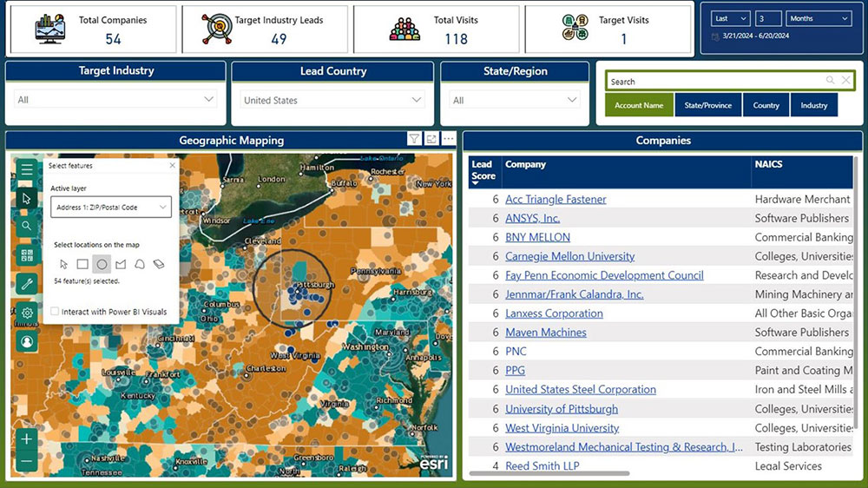
Task: Open the map analysis wrench tool
Action: (27, 284)
